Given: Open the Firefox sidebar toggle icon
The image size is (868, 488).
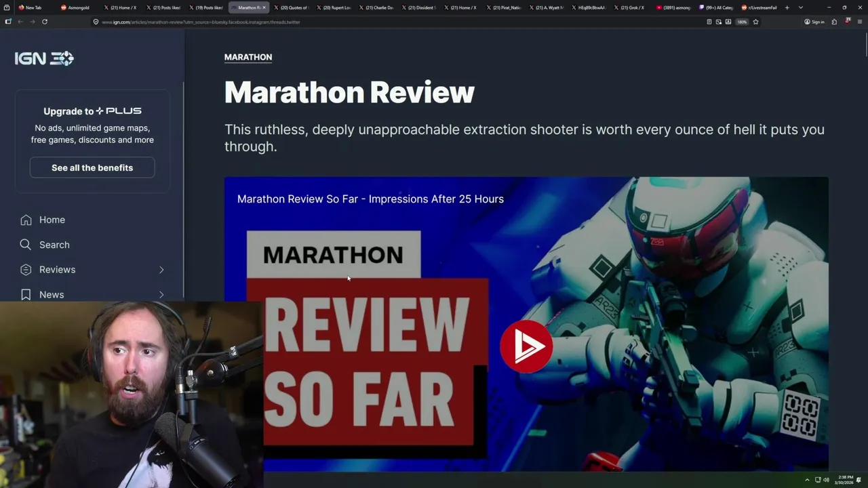Looking at the screenshot, I should coord(8,22).
